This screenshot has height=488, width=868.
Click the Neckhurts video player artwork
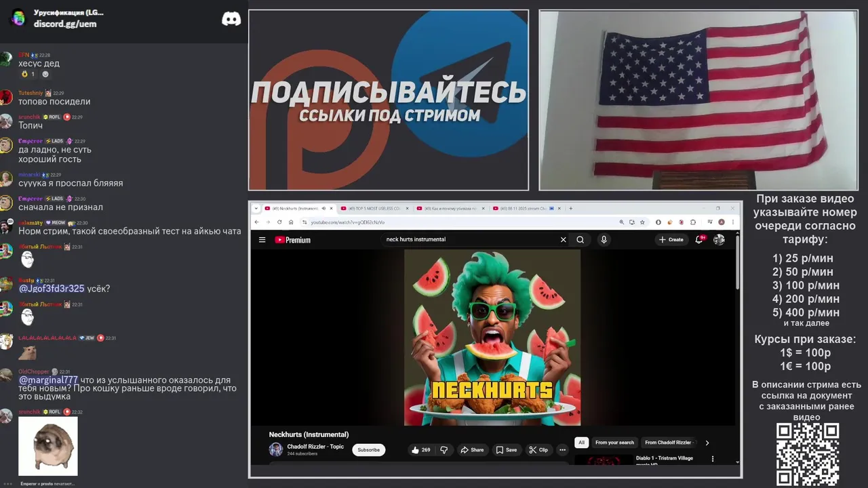click(x=492, y=338)
